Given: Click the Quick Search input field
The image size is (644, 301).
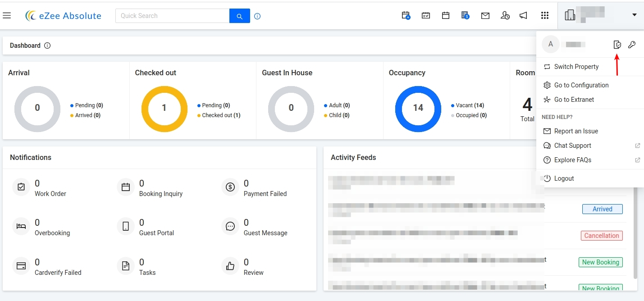Looking at the screenshot, I should tap(173, 16).
